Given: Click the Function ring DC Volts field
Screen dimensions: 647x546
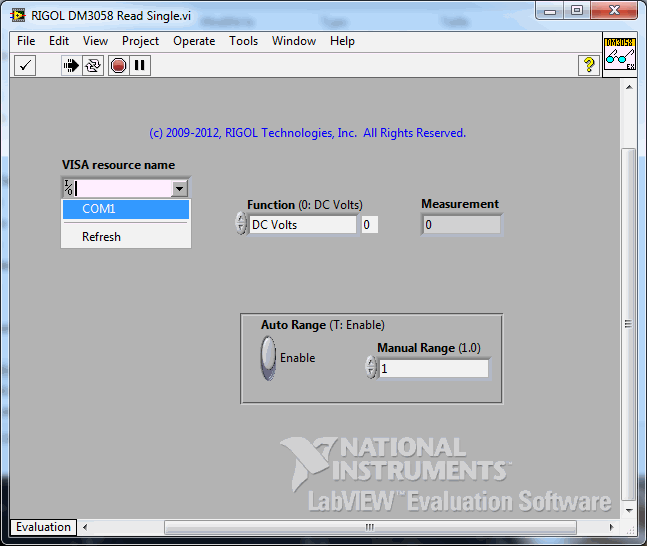Looking at the screenshot, I should (x=303, y=225).
